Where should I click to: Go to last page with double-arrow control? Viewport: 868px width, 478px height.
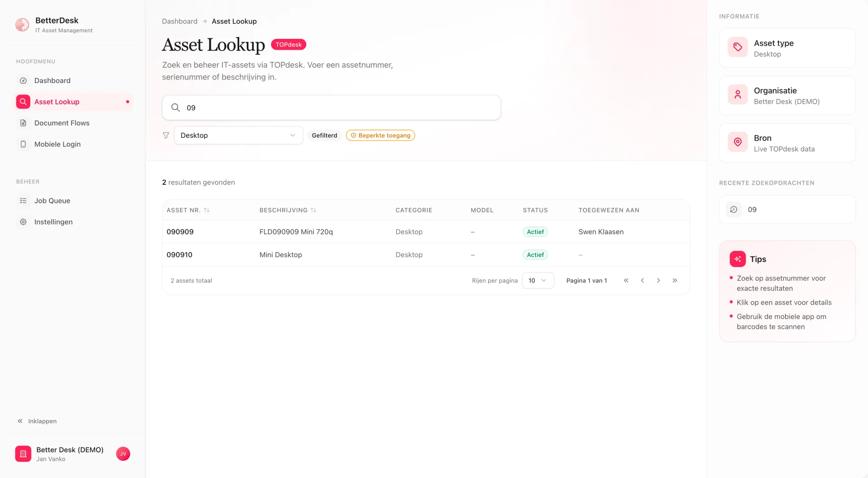click(x=675, y=280)
